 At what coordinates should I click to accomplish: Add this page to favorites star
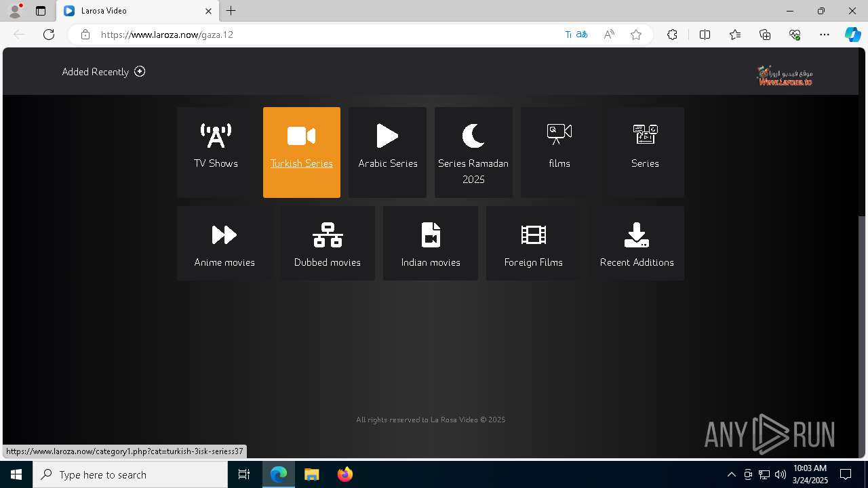coord(636,35)
